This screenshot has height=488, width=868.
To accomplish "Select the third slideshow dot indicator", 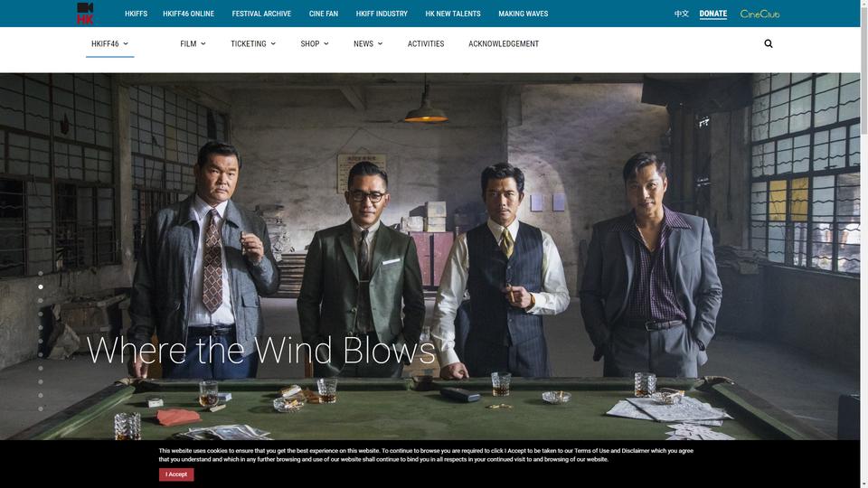I will point(41,300).
